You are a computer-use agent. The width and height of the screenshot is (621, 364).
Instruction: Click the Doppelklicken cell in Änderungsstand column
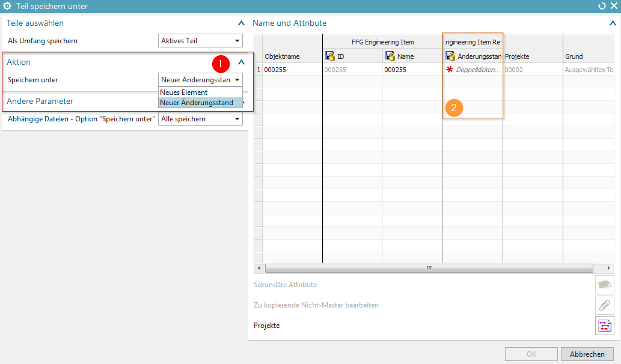pos(477,70)
